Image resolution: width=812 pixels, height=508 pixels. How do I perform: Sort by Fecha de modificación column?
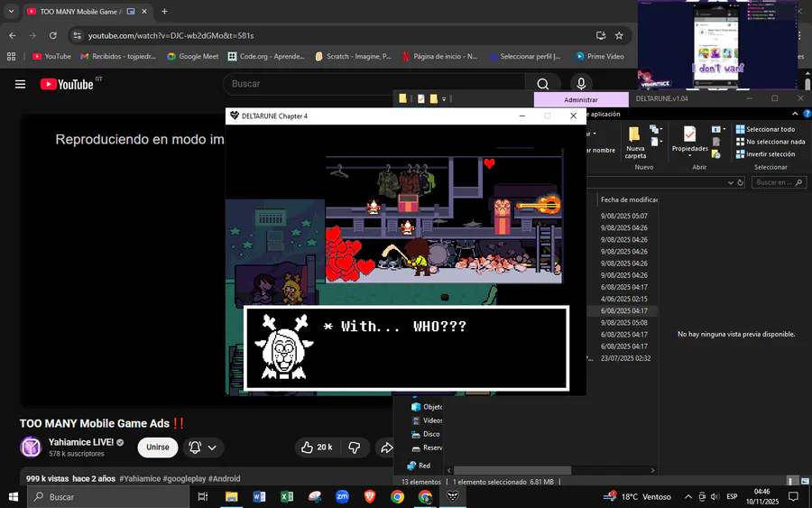click(x=628, y=199)
